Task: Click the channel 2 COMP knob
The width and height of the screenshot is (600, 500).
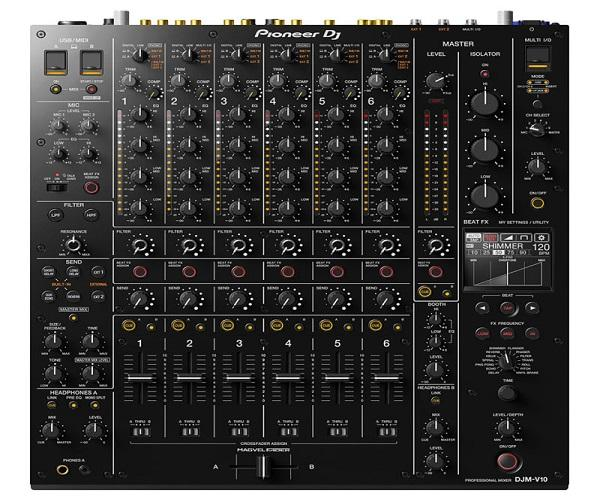Action: 203,94
